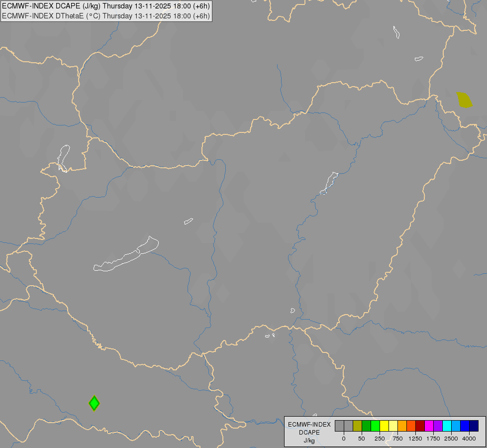Select the dark red legend swatch
The height and width of the screenshot is (448, 487).
pos(420,426)
